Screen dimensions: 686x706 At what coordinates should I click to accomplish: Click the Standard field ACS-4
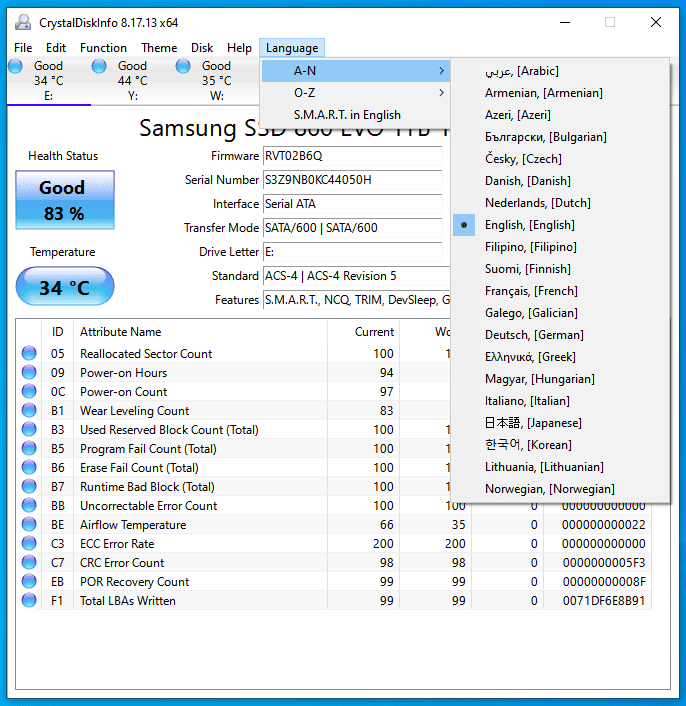coord(357,276)
